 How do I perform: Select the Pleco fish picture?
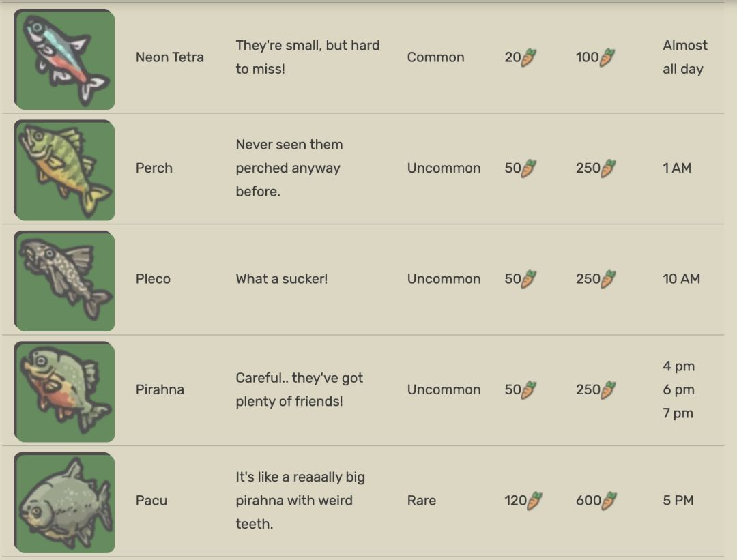point(65,281)
